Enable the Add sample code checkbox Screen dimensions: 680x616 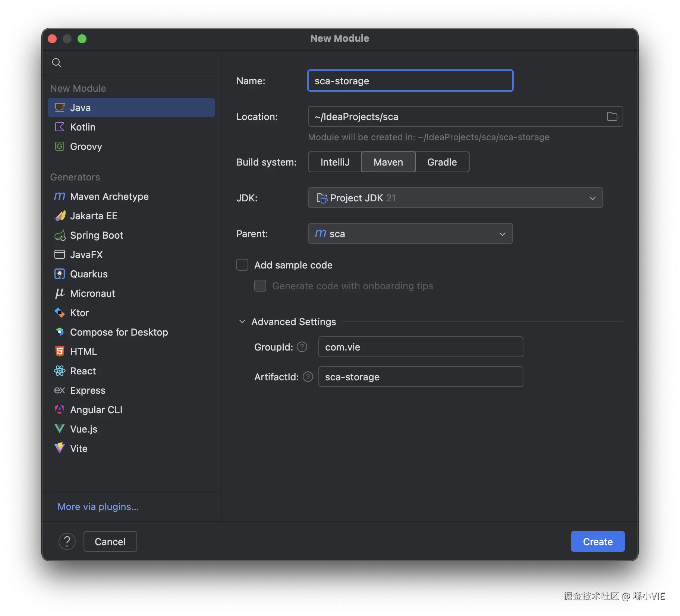(x=242, y=265)
